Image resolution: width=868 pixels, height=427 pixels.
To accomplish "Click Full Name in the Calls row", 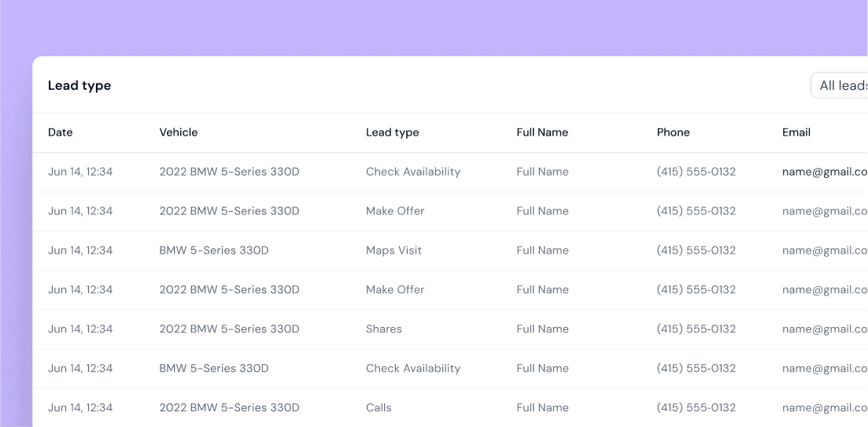I will coord(542,408).
